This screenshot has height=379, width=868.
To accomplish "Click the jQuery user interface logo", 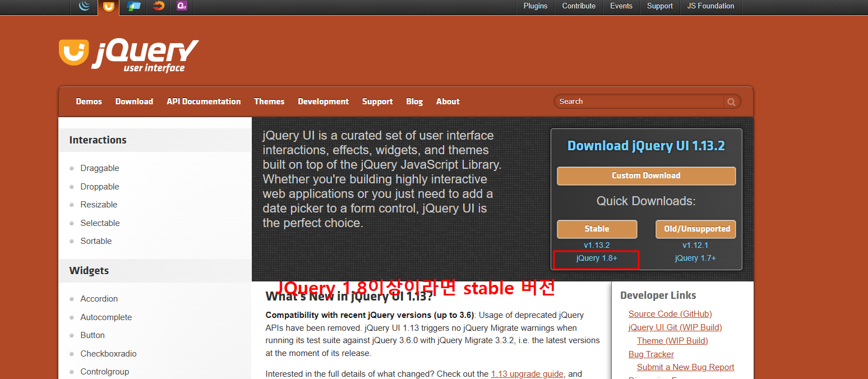I will (x=128, y=55).
